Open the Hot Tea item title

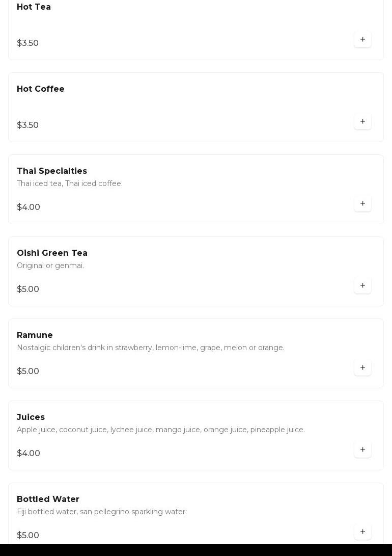tap(34, 7)
